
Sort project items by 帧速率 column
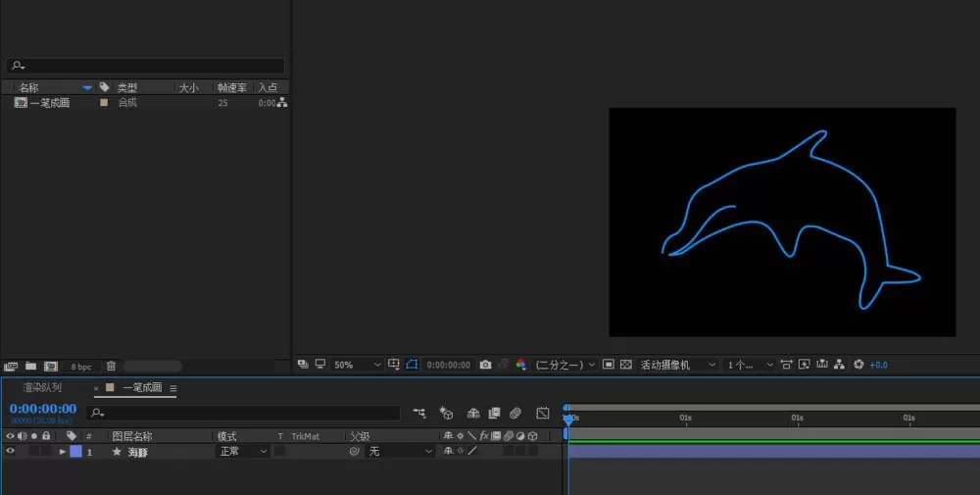(232, 87)
